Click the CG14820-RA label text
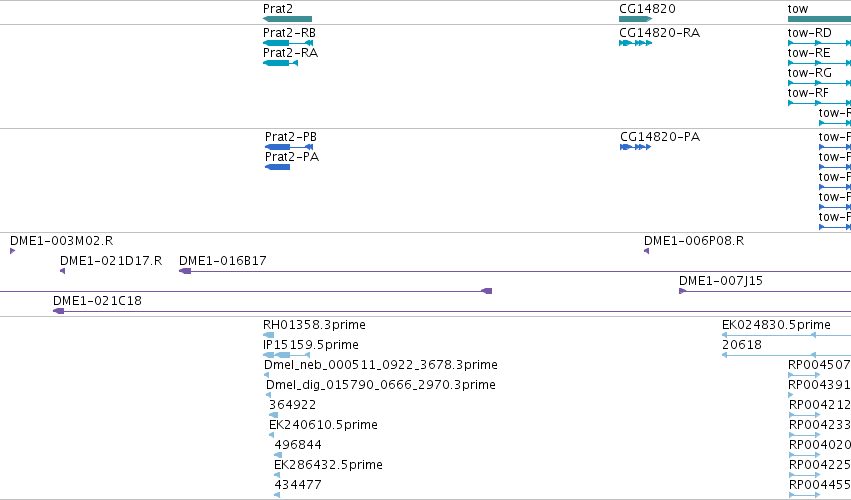This screenshot has height=500, width=851. coord(659,33)
